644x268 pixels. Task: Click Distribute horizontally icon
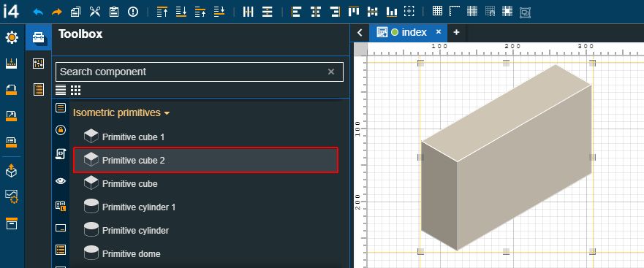248,12
